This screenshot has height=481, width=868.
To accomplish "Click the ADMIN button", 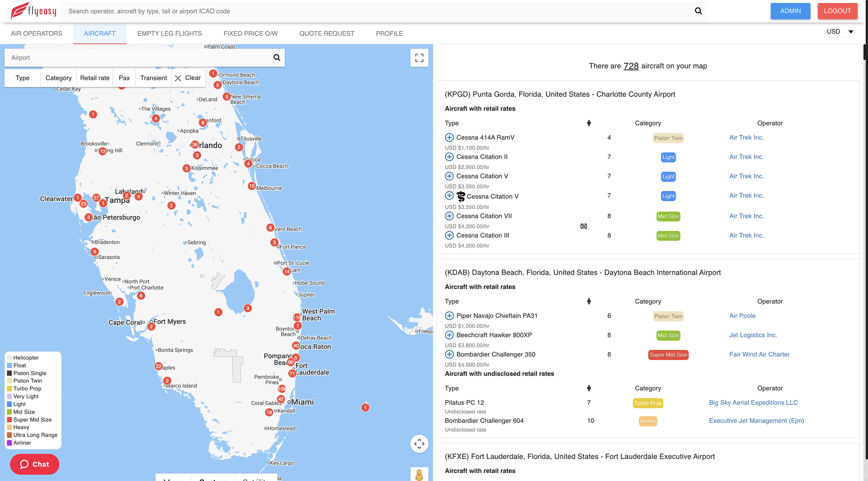I will (791, 11).
